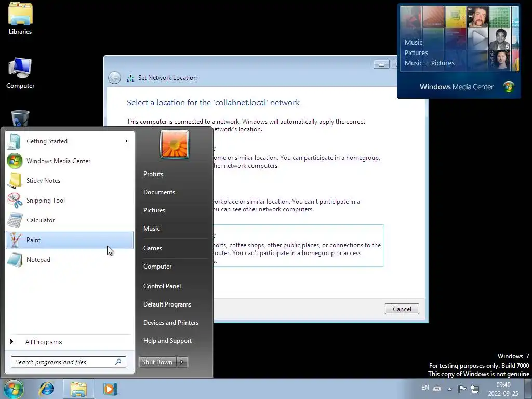This screenshot has width=532, height=399.
Task: Open Documents from Start menu
Action: click(x=159, y=192)
